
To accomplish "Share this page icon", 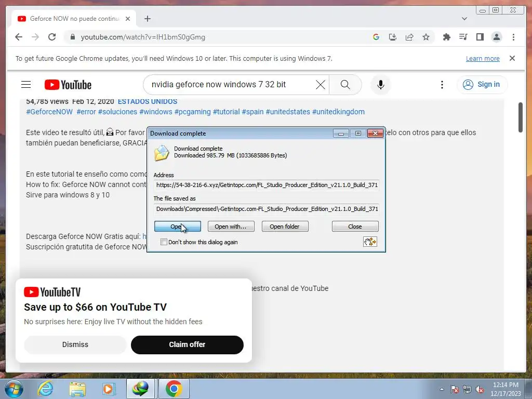I will click(x=409, y=37).
